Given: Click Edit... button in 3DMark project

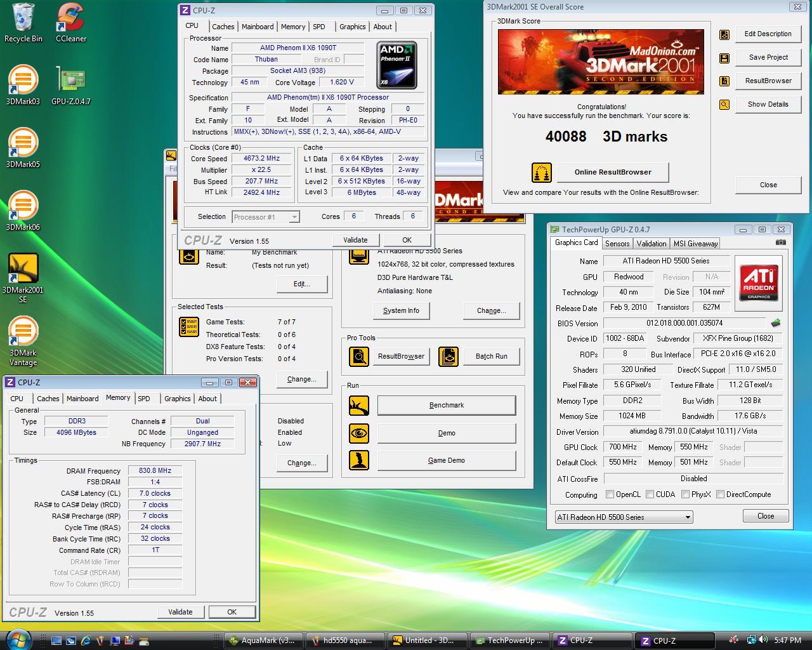Looking at the screenshot, I should click(301, 284).
